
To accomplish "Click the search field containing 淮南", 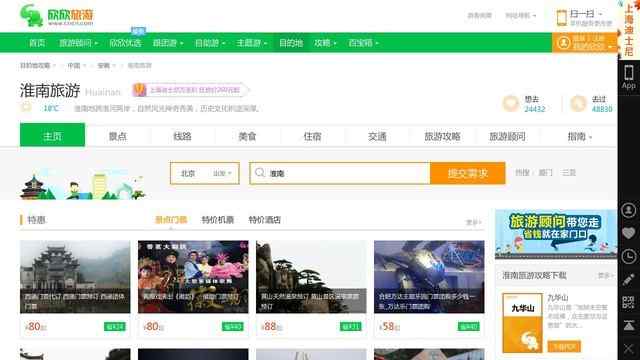I will pos(340,173).
